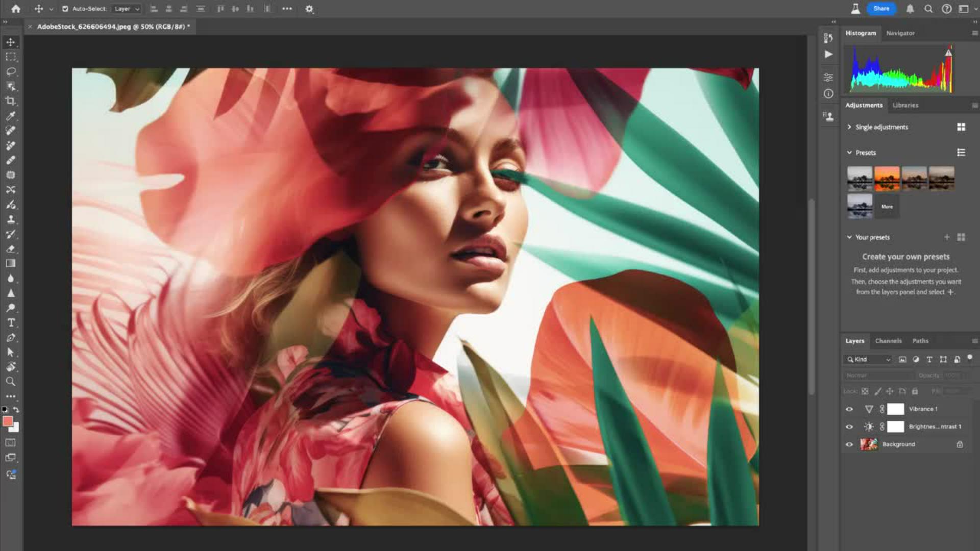Viewport: 980px width, 551px height.
Task: Hide the Vibrance 1 layer
Action: pos(849,409)
